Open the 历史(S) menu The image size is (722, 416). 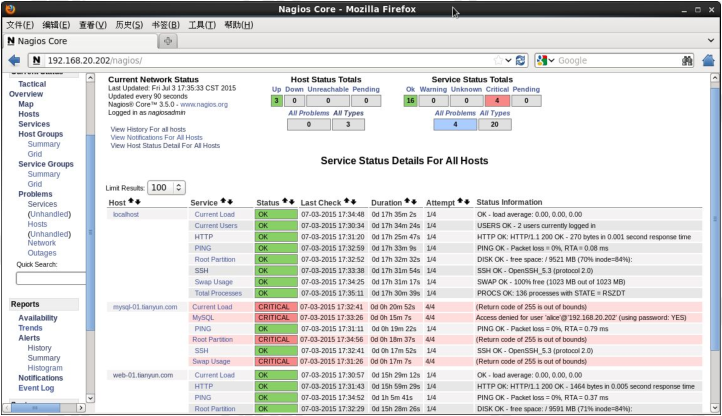[129, 25]
